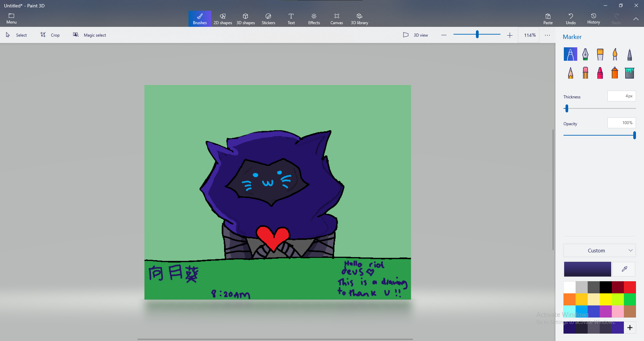Add a new custom color

point(630,328)
